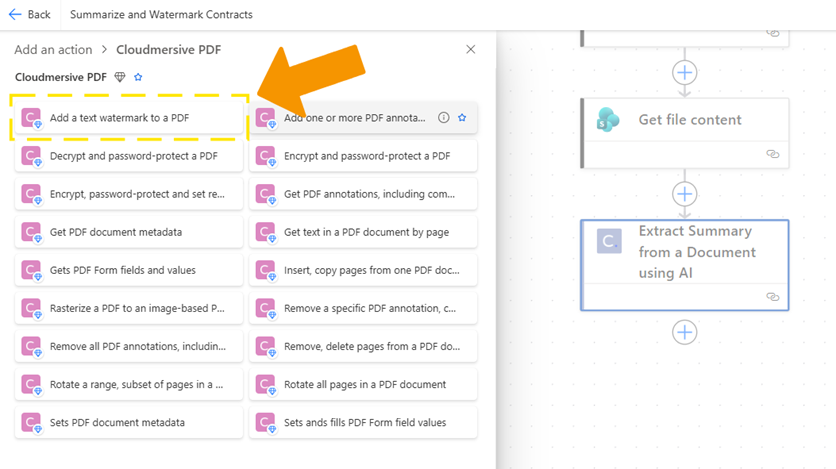This screenshot has height=469, width=836.
Task: Select 'Get text in a PDF document by page'
Action: tap(363, 232)
